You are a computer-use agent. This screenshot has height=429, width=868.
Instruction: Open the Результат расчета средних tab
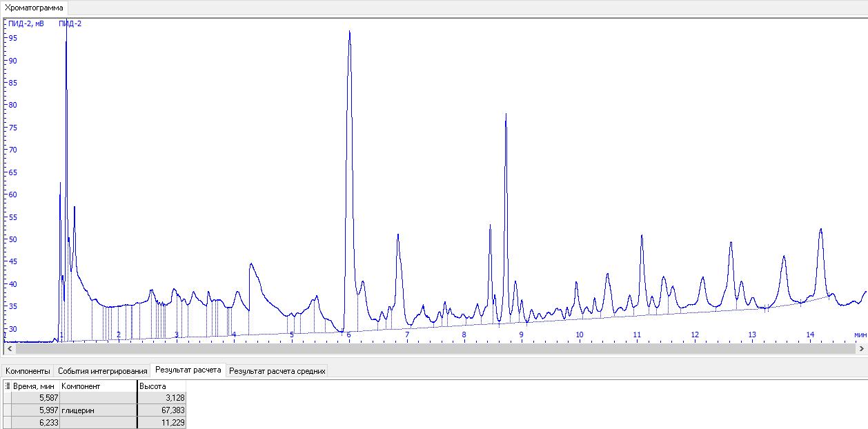(x=277, y=371)
